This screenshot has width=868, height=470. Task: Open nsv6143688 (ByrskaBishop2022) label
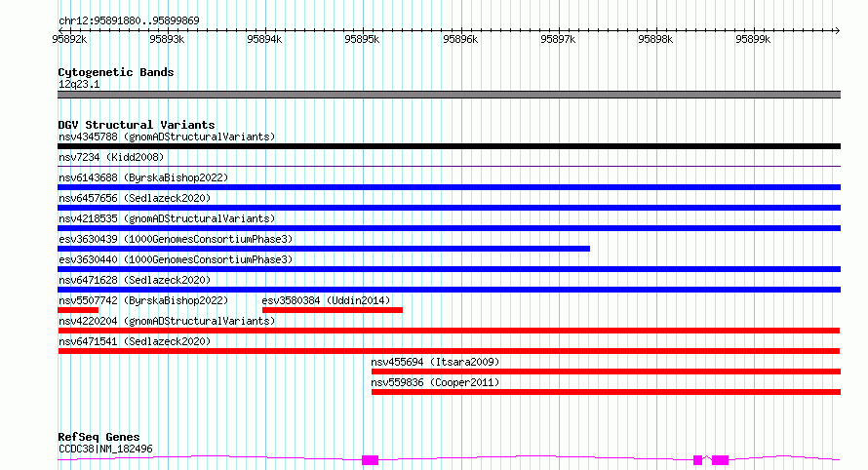click(143, 177)
